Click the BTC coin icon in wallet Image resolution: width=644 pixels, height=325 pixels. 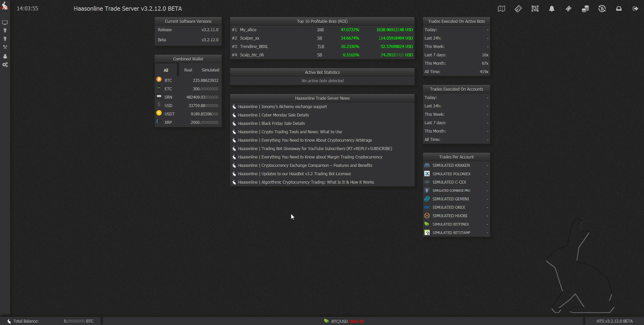coord(159,80)
